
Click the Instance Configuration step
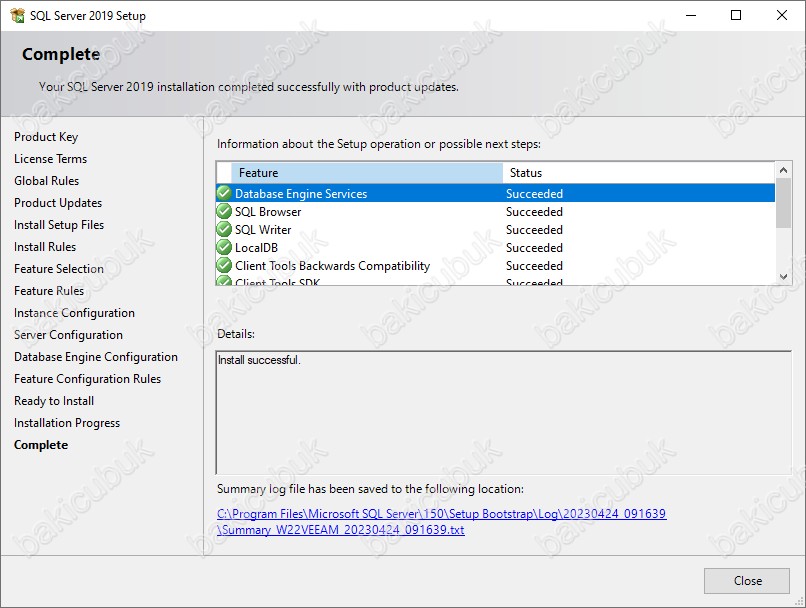click(x=74, y=313)
